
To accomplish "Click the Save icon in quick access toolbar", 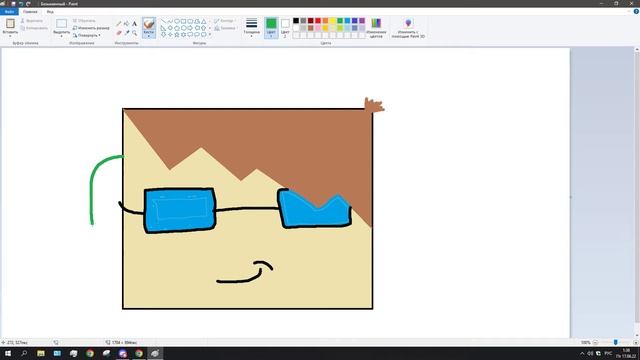I will pos(13,4).
